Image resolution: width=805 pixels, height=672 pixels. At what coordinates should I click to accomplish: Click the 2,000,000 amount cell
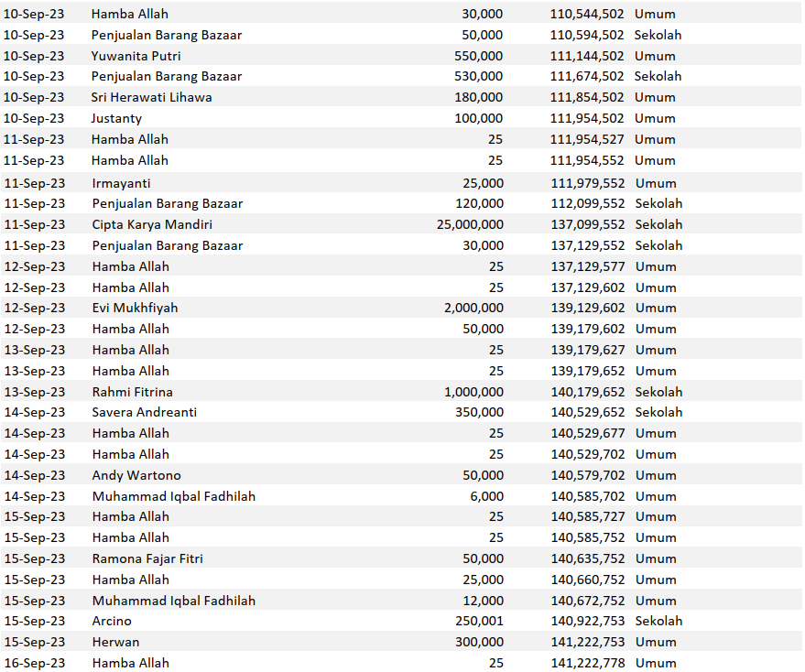(x=473, y=308)
